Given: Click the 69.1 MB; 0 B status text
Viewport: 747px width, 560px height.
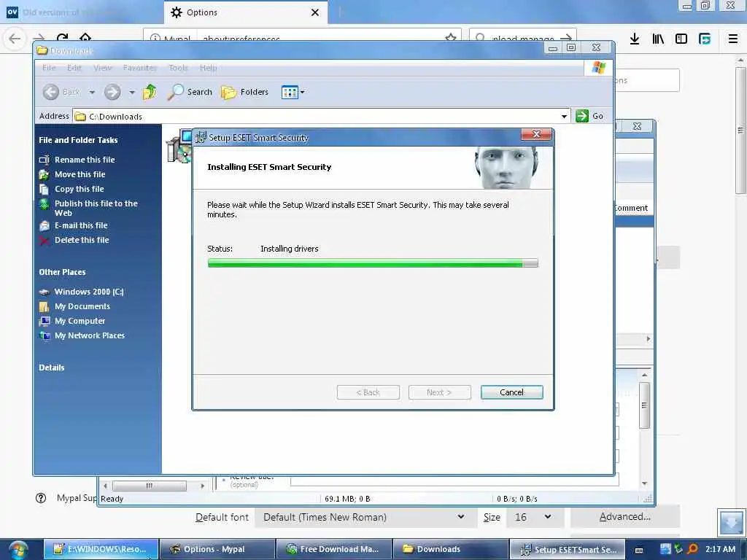Looking at the screenshot, I should [x=347, y=499].
